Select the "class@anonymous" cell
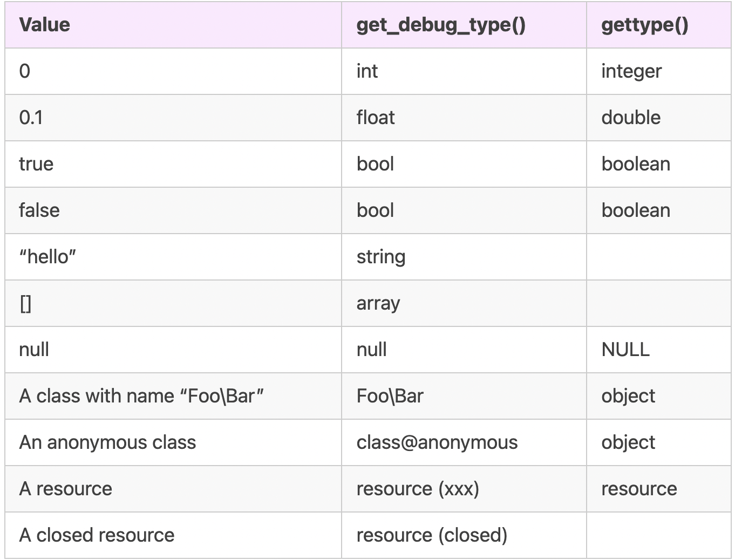Screen dimensions: 735x560 pos(437,442)
